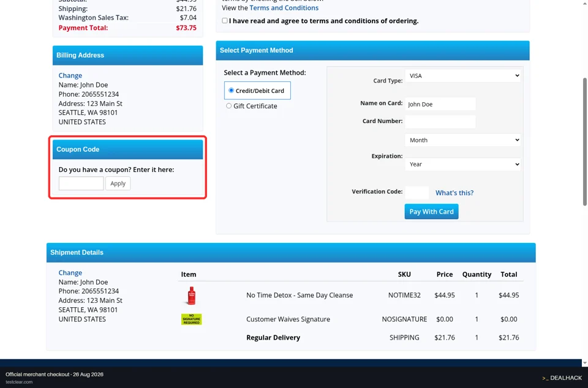Click the DEALHACK terminal logo
Image resolution: width=588 pixels, height=388 pixels.
point(562,378)
